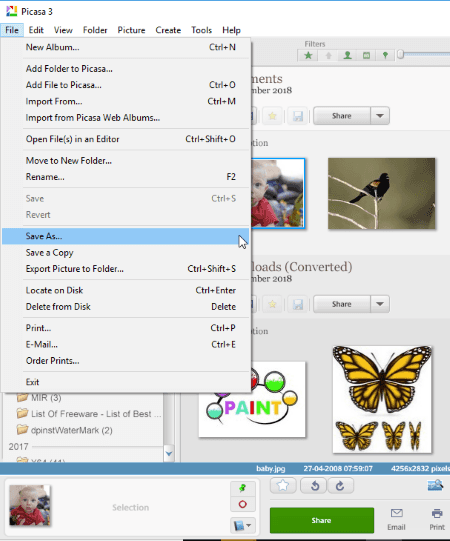
Task: Choose Rename… menu entry
Action: click(x=126, y=177)
